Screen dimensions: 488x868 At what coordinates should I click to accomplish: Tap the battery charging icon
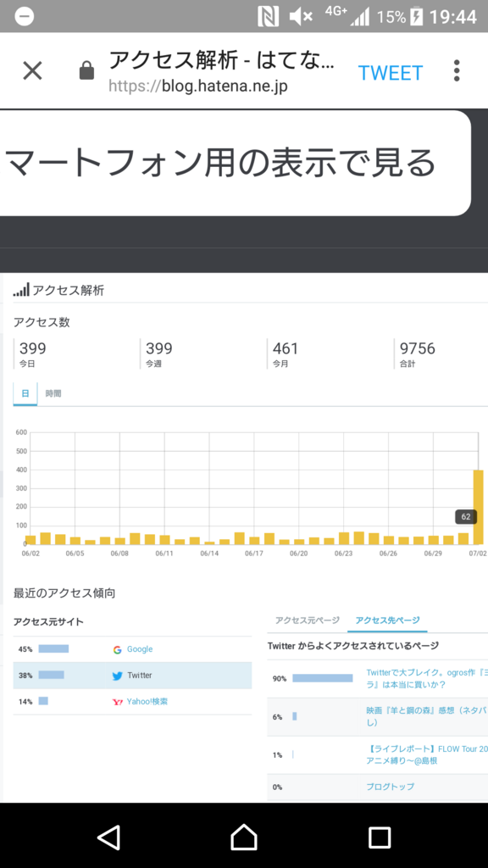(x=417, y=17)
